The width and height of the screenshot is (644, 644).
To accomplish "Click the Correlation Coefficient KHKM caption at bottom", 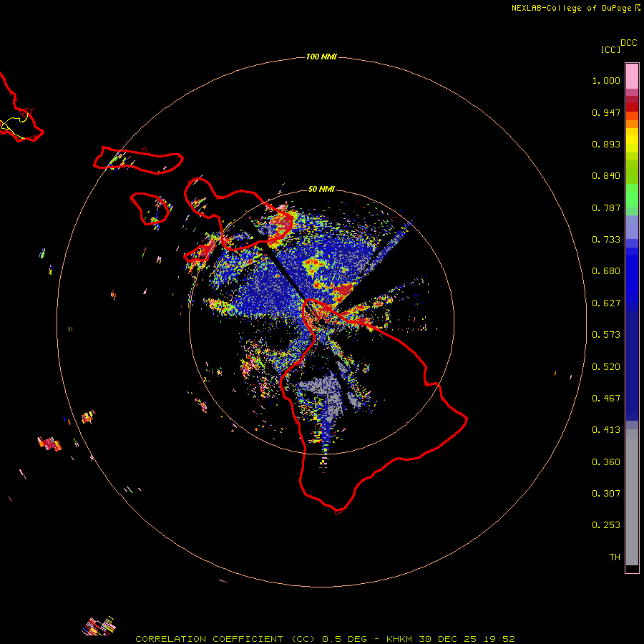I will [x=325, y=639].
